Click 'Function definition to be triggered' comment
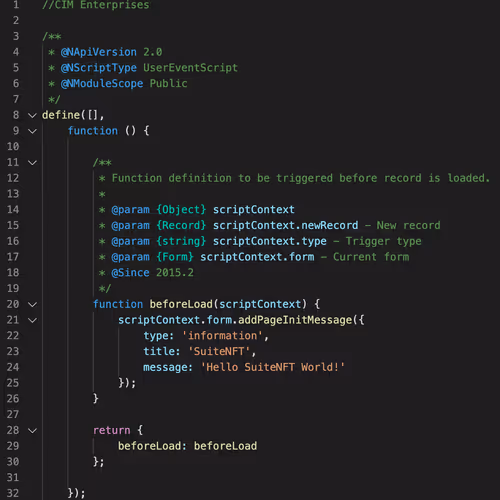500x500 pixels. 222,178
